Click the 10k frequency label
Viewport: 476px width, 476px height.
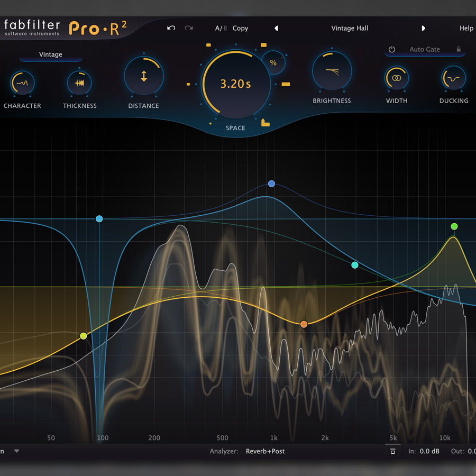click(x=445, y=438)
